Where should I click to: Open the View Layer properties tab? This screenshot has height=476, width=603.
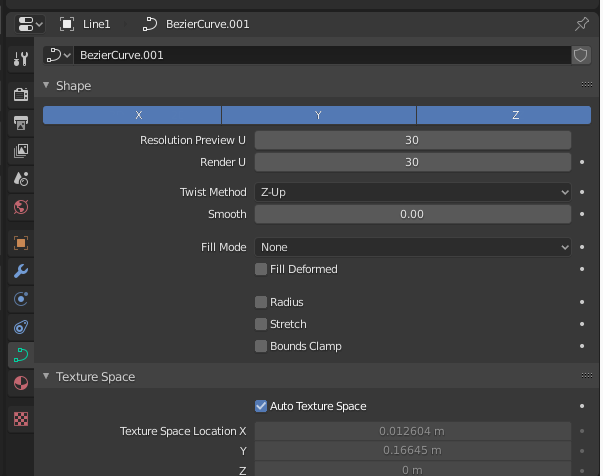point(21,151)
